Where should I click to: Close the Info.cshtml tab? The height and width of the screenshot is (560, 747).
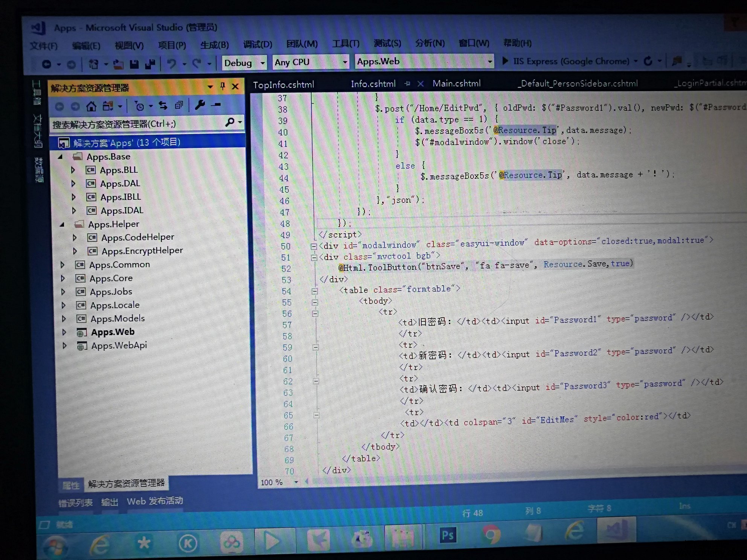pos(421,84)
